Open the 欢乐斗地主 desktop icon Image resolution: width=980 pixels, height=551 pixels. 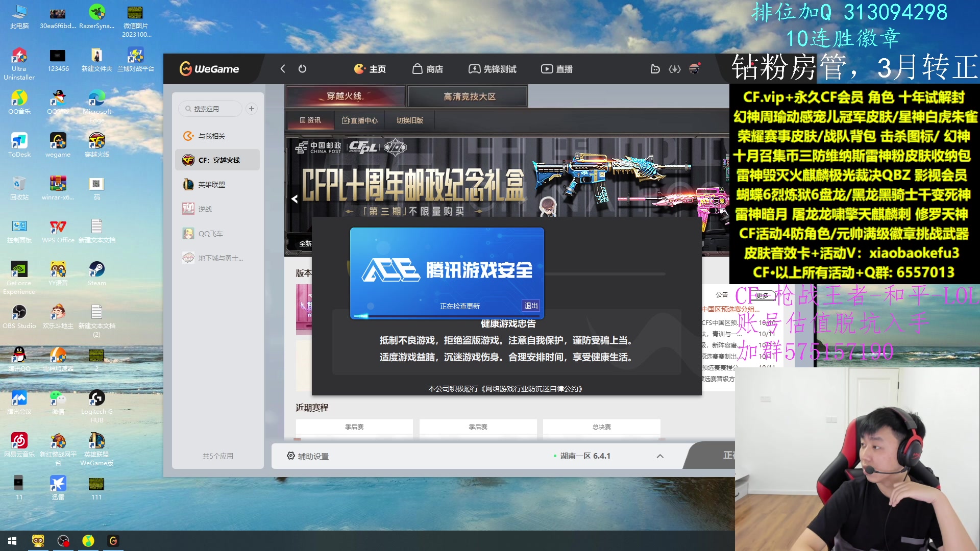[58, 317]
